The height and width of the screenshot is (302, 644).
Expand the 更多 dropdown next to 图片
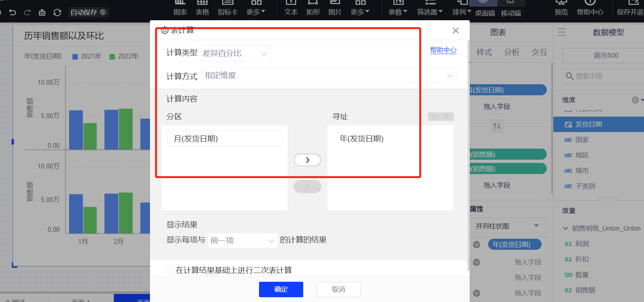pos(360,8)
